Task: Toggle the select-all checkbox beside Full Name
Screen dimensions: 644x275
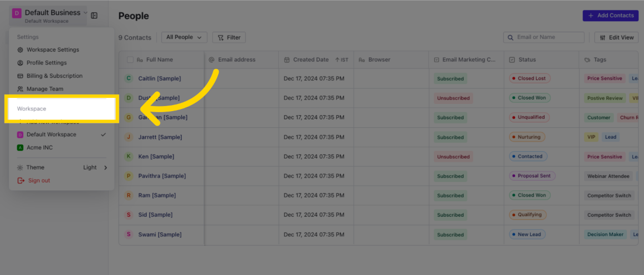Action: 130,60
